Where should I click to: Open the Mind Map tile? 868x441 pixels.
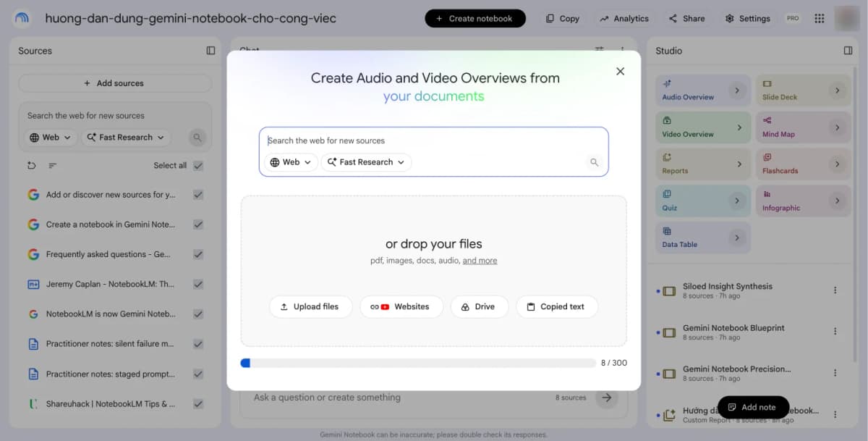click(803, 127)
